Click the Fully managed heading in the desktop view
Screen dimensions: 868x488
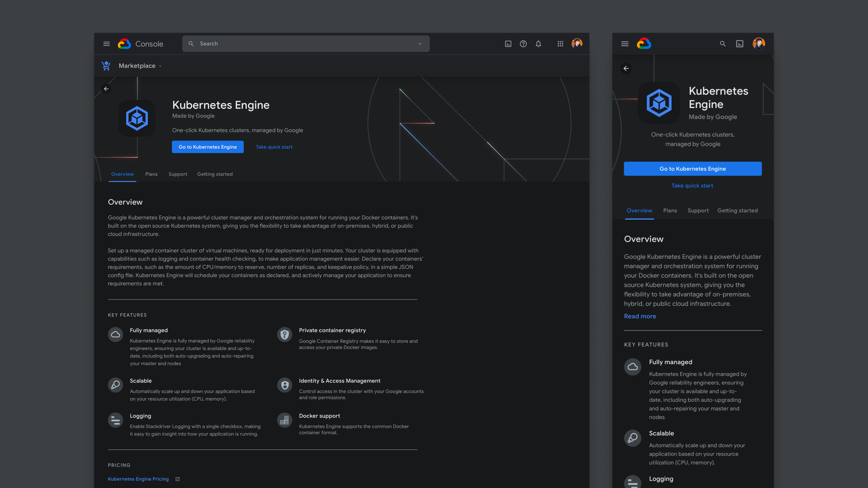[149, 330]
